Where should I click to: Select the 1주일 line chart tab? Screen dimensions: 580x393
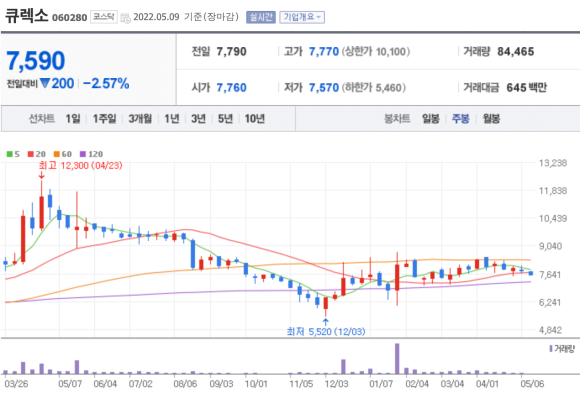(x=104, y=119)
